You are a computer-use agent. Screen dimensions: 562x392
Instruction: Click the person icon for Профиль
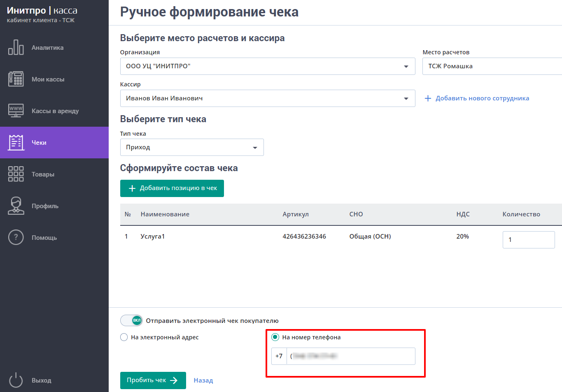(16, 206)
